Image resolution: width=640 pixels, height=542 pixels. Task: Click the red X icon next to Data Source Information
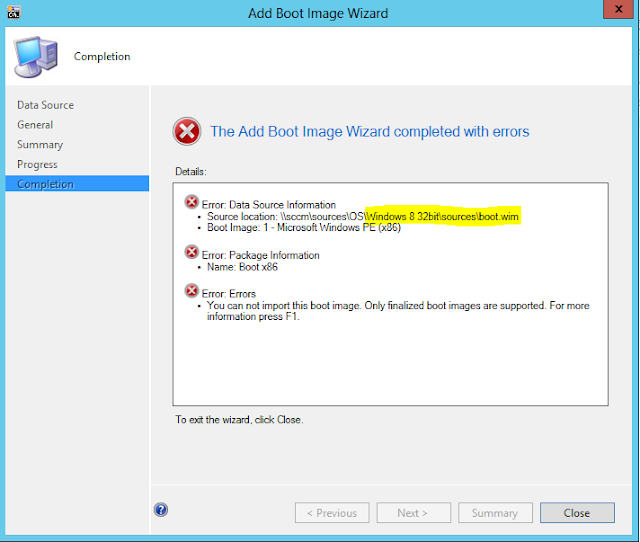pyautogui.click(x=191, y=202)
